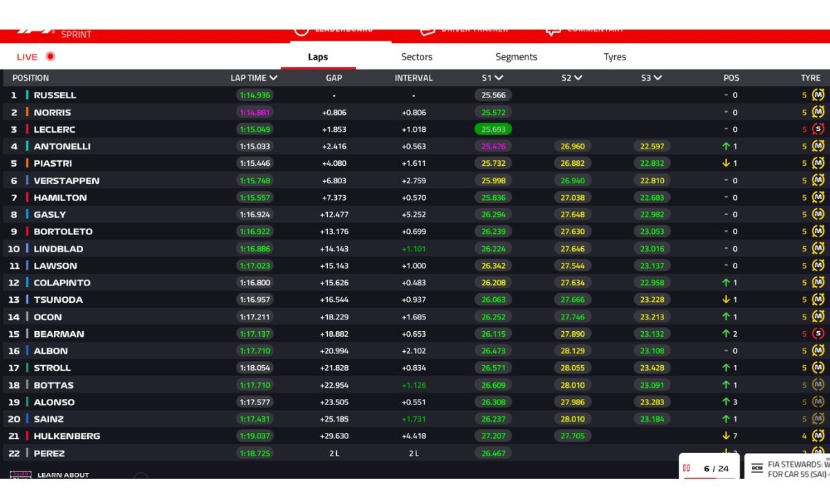Click Hulkenberg's yellow position-lost arrow
This screenshot has height=504, width=830.
(726, 436)
